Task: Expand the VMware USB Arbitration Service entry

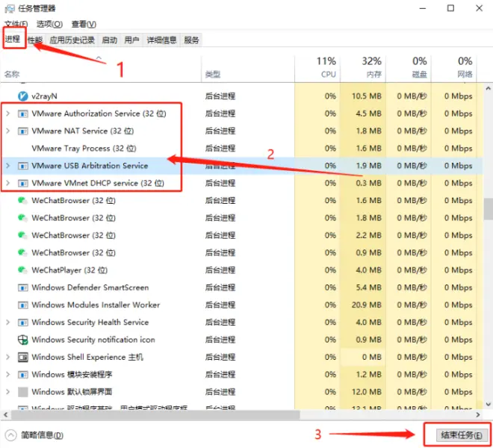Action: (8, 165)
